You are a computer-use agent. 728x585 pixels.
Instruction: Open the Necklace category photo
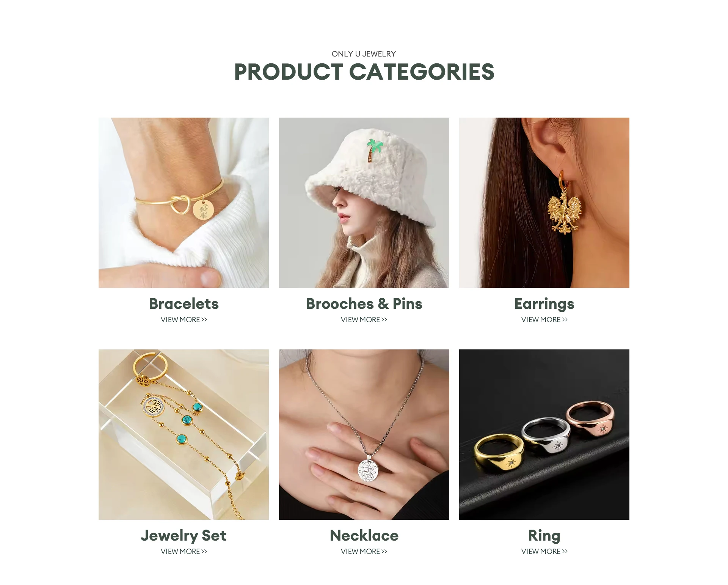click(364, 434)
